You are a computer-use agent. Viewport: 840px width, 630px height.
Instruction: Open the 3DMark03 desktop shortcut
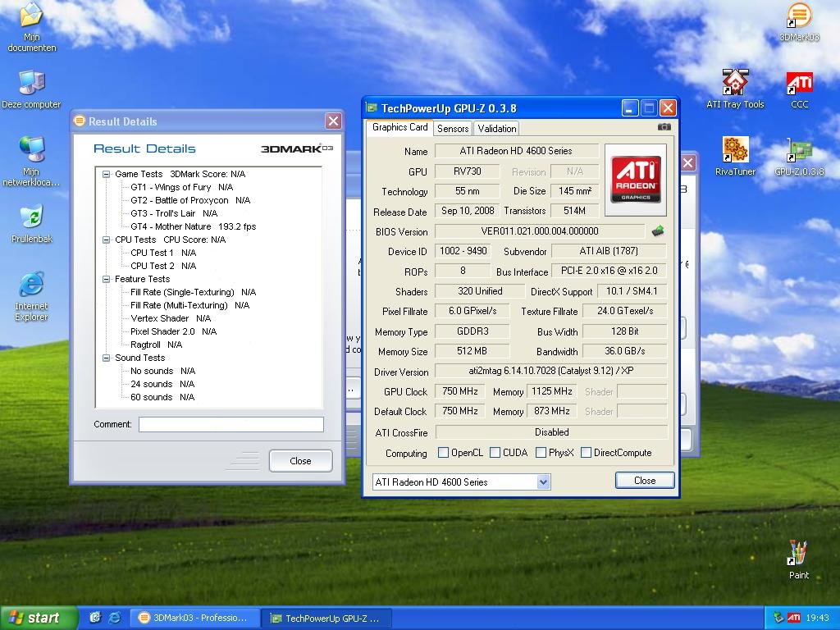point(799,16)
